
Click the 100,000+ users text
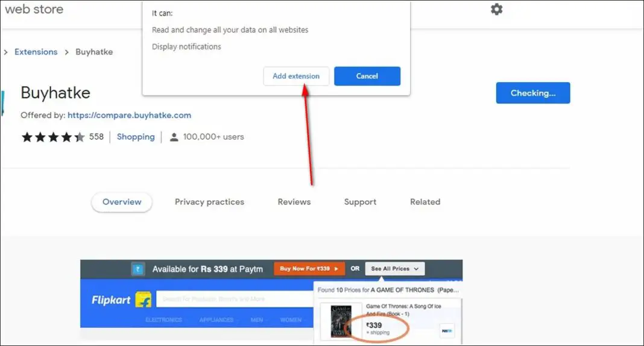pyautogui.click(x=213, y=137)
